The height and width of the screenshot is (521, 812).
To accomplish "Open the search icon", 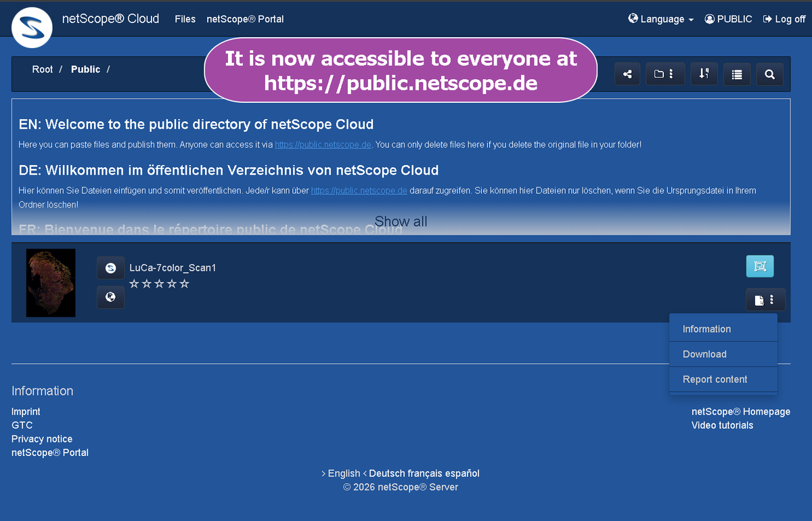I will (x=769, y=74).
